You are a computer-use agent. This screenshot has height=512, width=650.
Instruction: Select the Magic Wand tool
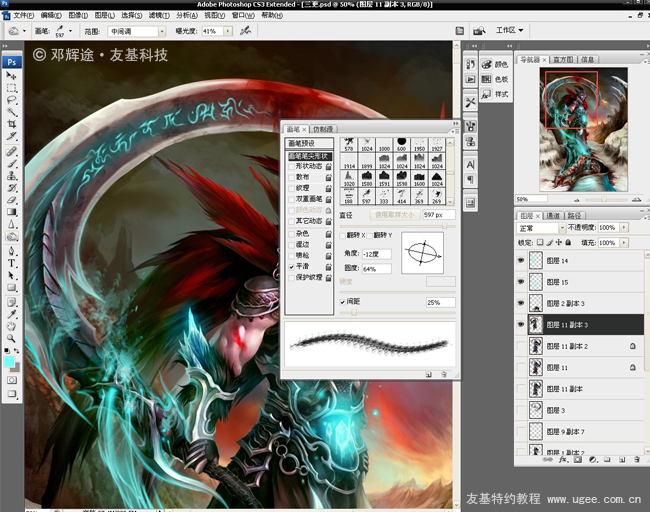coord(11,112)
